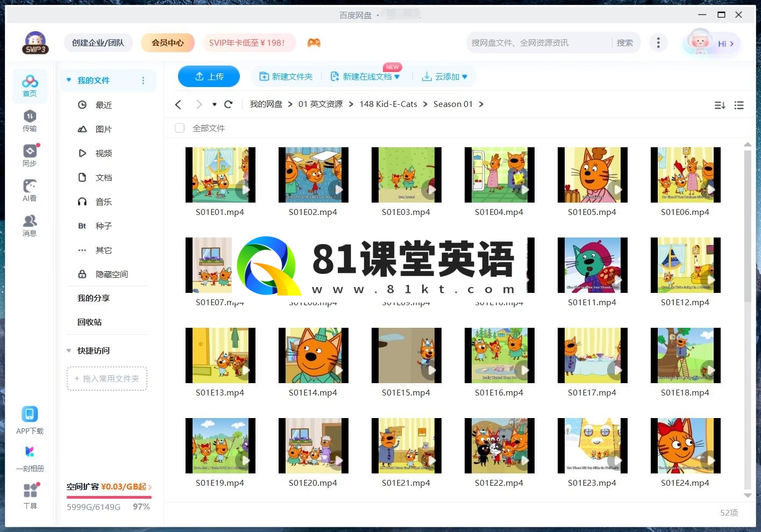
Task: Go forward with the right arrow
Action: click(199, 104)
